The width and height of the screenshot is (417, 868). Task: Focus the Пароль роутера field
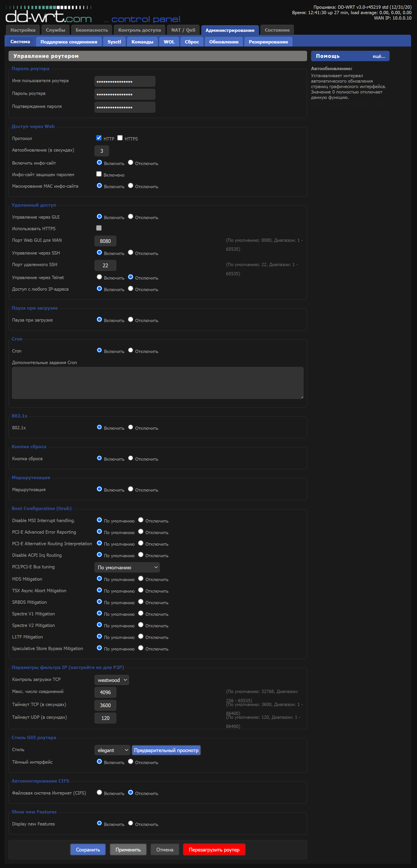coord(125,94)
